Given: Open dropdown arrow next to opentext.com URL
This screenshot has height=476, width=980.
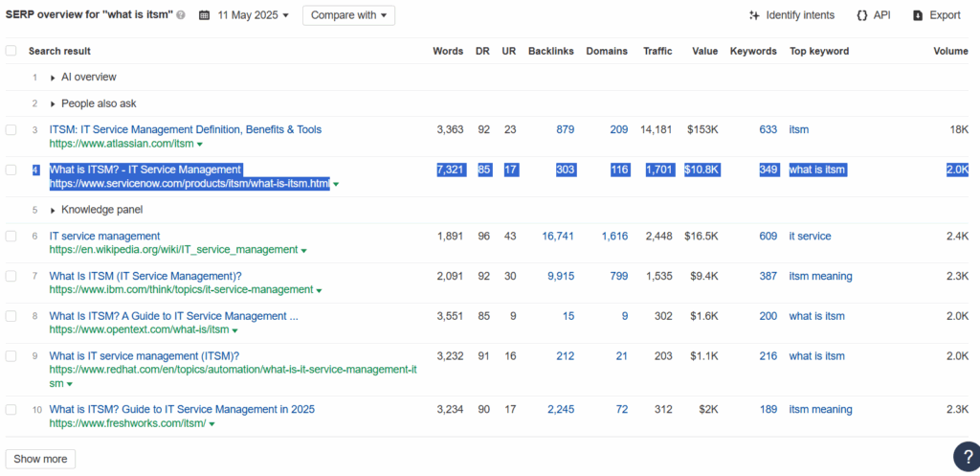Looking at the screenshot, I should point(235,330).
